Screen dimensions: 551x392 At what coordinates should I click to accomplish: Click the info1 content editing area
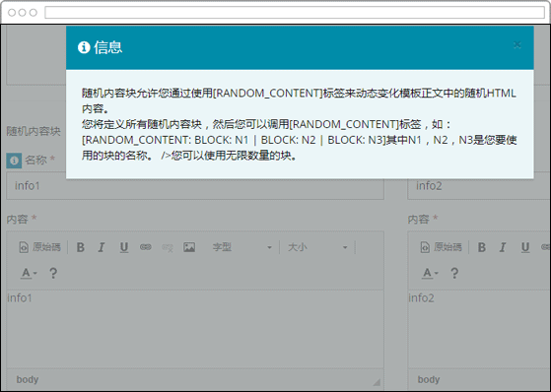click(195, 329)
